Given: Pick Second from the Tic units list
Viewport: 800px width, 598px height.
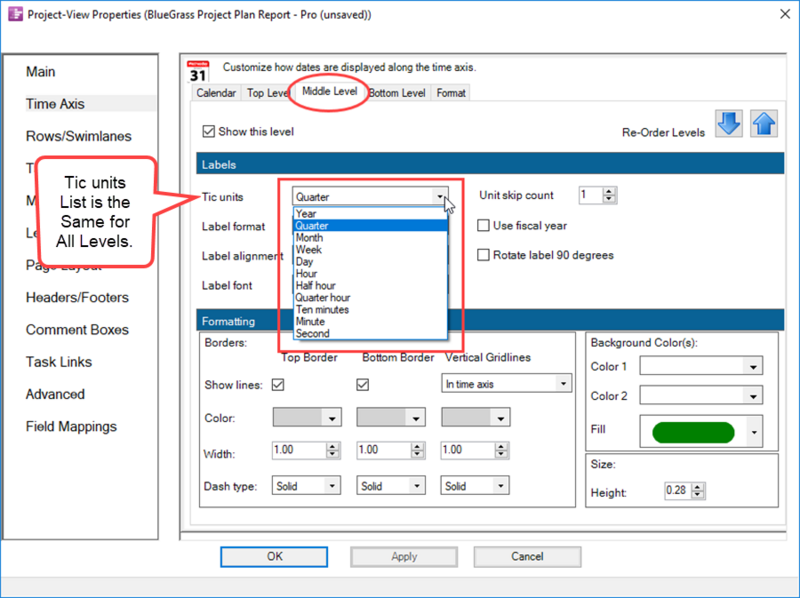Looking at the screenshot, I should (370, 333).
